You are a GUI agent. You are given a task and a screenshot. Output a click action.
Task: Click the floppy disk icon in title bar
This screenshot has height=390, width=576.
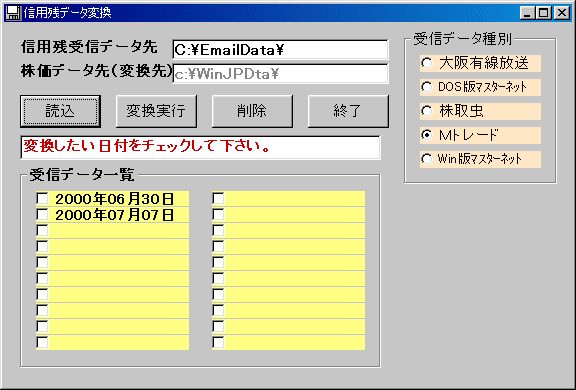(x=12, y=13)
